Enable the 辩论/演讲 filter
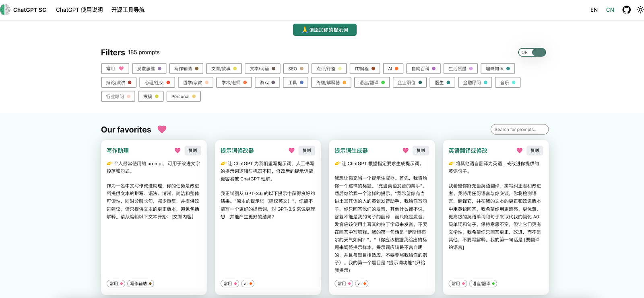The image size is (644, 298). (x=119, y=83)
